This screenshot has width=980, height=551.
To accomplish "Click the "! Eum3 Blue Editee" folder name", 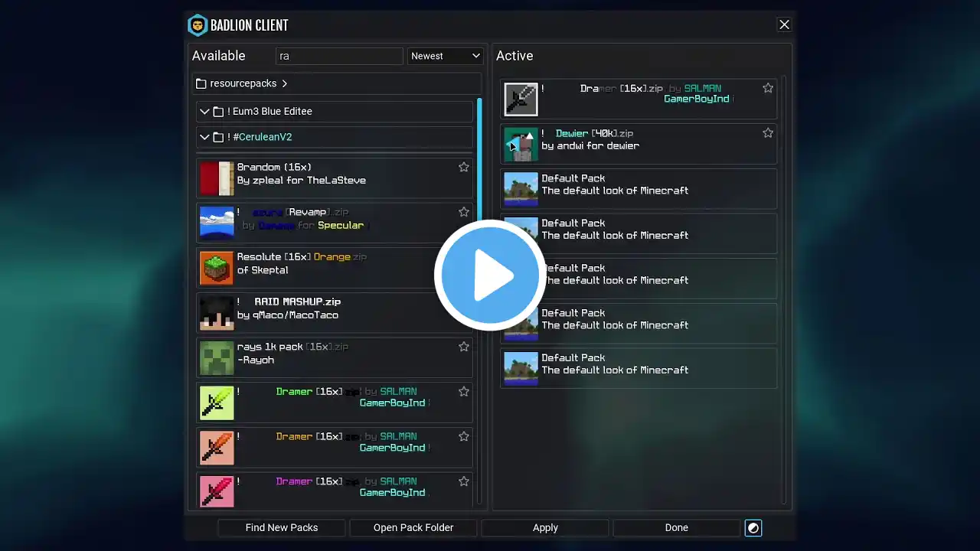I will [x=269, y=112].
